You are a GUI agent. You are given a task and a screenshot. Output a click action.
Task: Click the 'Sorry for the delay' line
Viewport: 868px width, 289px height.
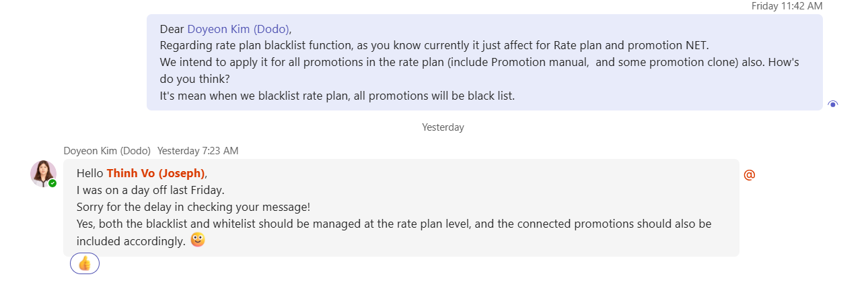[193, 207]
